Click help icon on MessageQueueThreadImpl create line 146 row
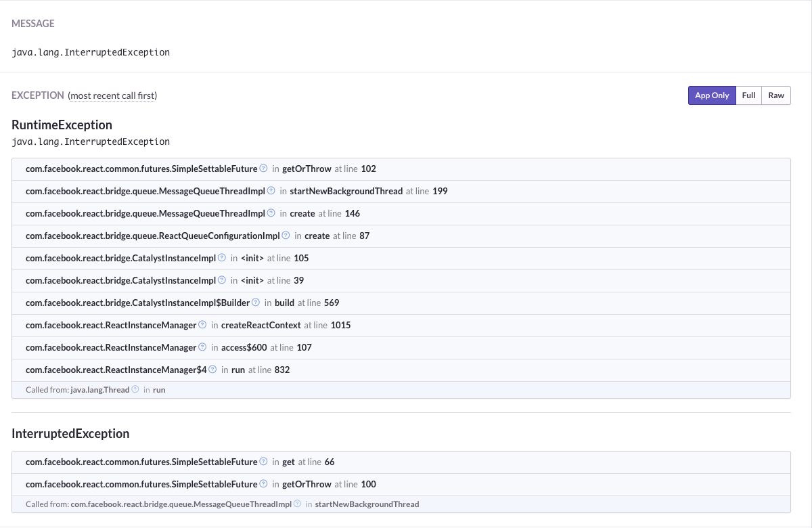 coord(271,213)
